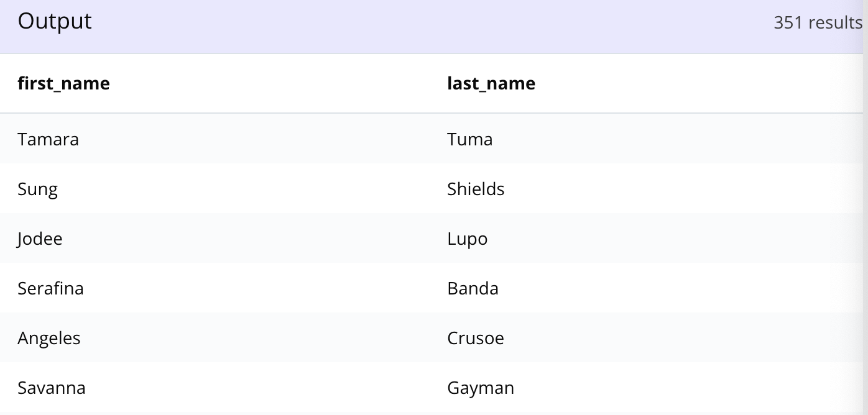Select the Tamara first name cell
Viewport: 868px width, 415px height.
tap(48, 139)
